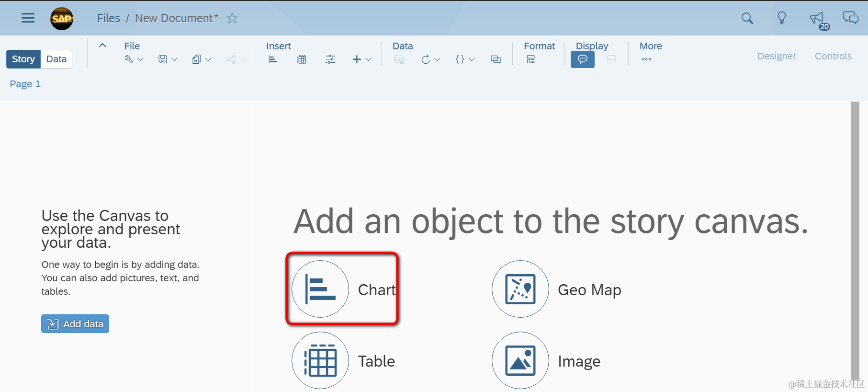Collapse the toolbar with the up chevron

102,46
